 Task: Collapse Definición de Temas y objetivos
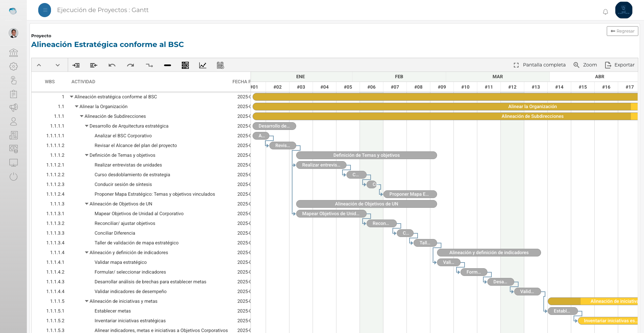(87, 155)
